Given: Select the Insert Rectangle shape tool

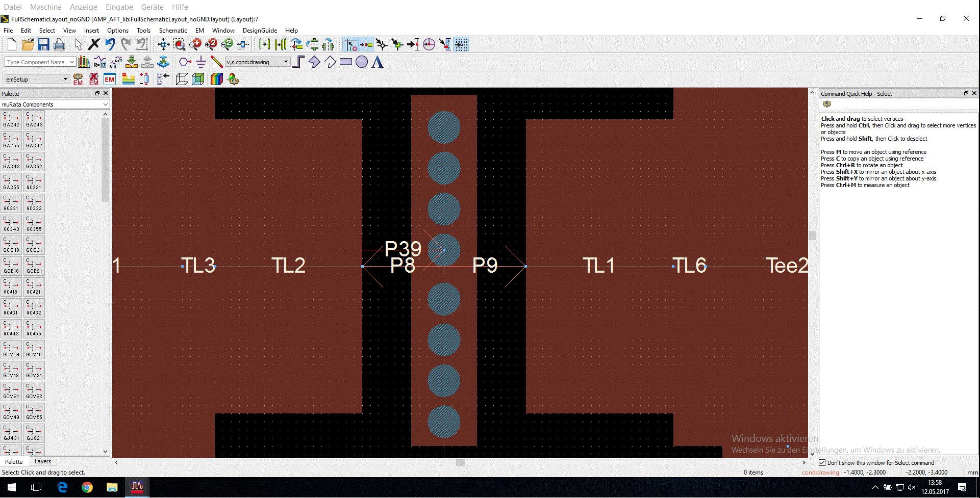Looking at the screenshot, I should pos(346,62).
